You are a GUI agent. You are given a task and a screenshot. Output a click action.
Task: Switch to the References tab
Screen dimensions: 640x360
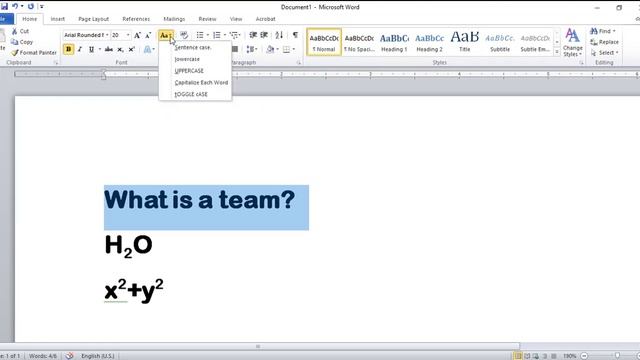[x=136, y=19]
